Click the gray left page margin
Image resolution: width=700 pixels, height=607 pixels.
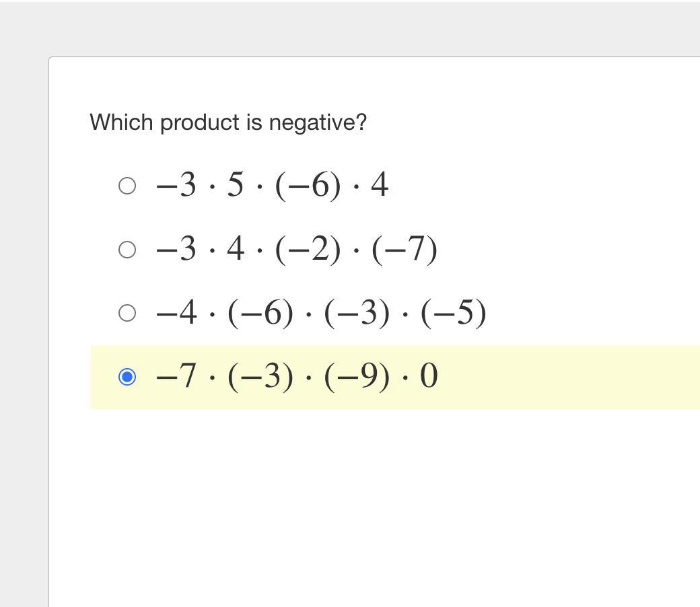click(x=24, y=336)
